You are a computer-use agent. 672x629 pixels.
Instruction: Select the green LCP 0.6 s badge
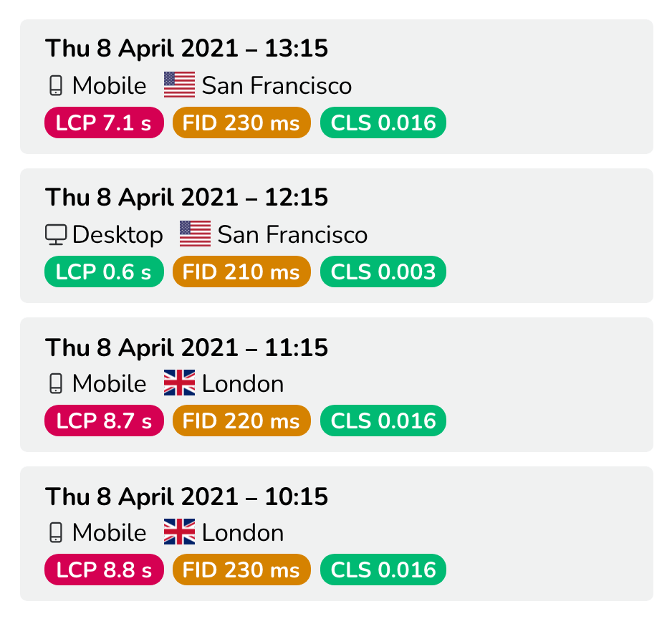[104, 272]
